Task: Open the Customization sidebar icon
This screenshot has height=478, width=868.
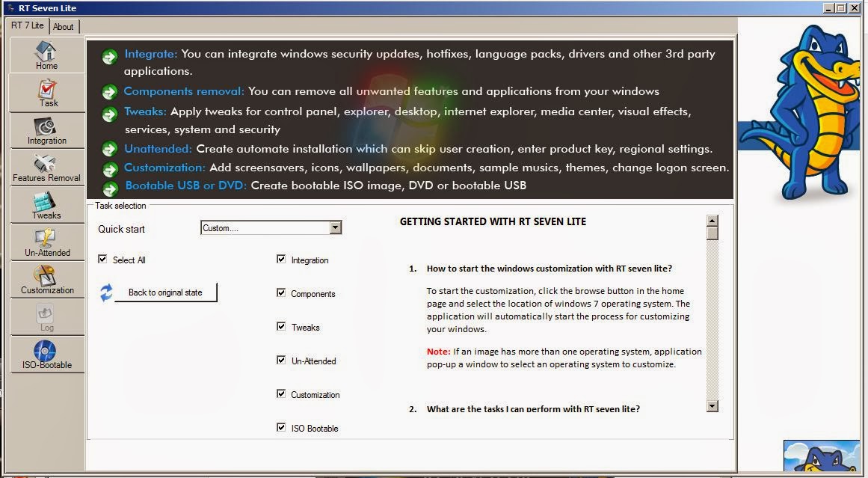Action: [x=46, y=281]
